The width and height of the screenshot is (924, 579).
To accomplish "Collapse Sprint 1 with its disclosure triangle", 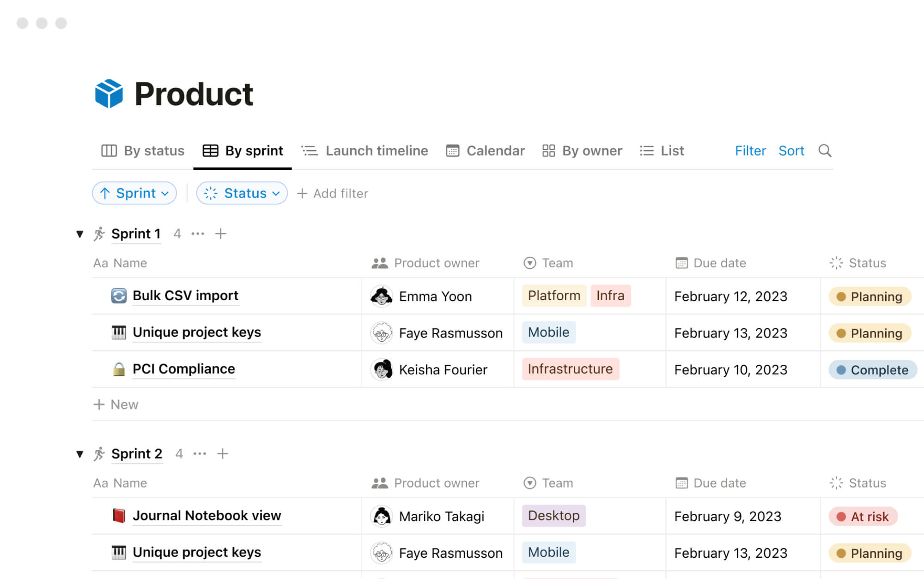I will [x=80, y=234].
